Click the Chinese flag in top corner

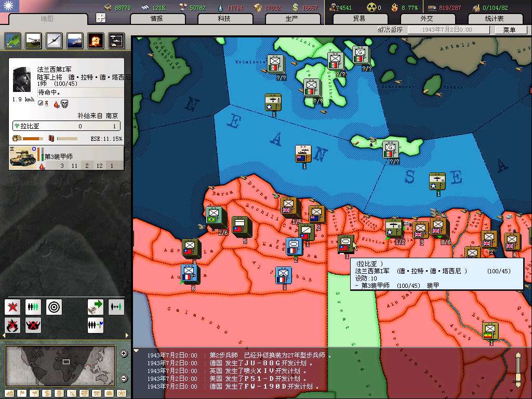[9, 6]
